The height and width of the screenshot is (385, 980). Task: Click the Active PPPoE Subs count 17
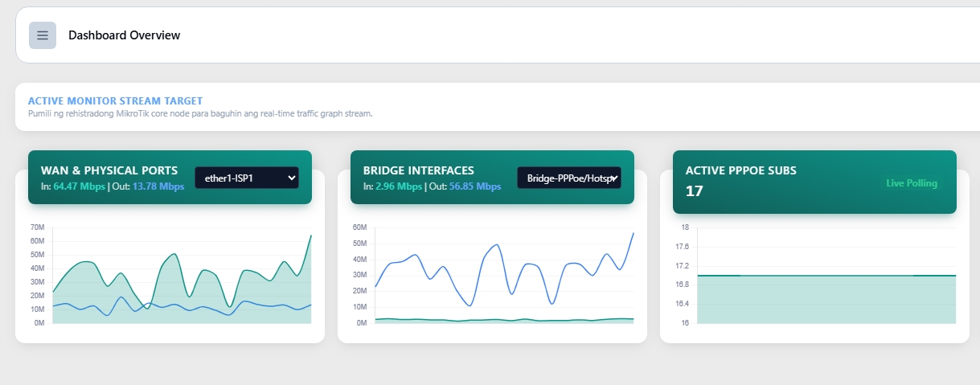point(695,191)
